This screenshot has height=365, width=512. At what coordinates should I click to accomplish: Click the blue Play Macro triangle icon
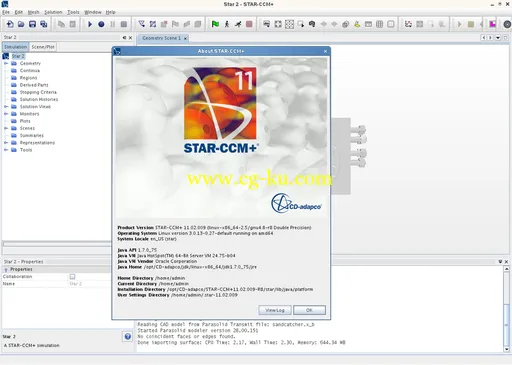tap(90, 24)
